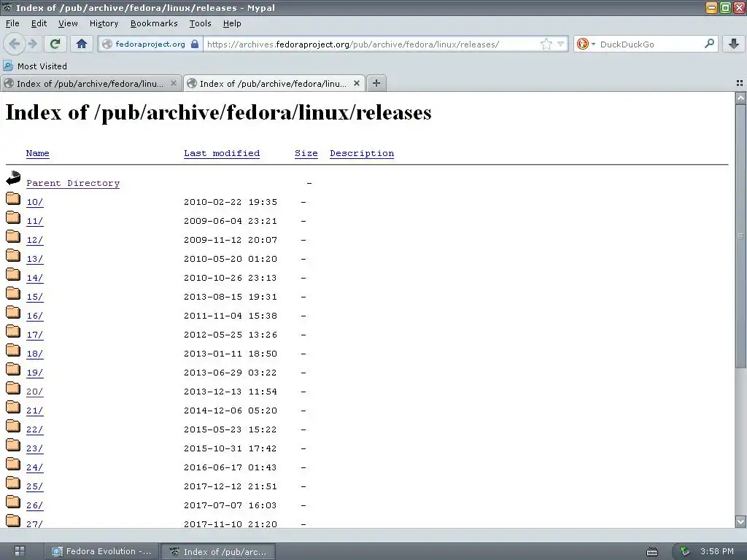The width and height of the screenshot is (747, 560).
Task: Open the Edit menu
Action: click(x=39, y=23)
